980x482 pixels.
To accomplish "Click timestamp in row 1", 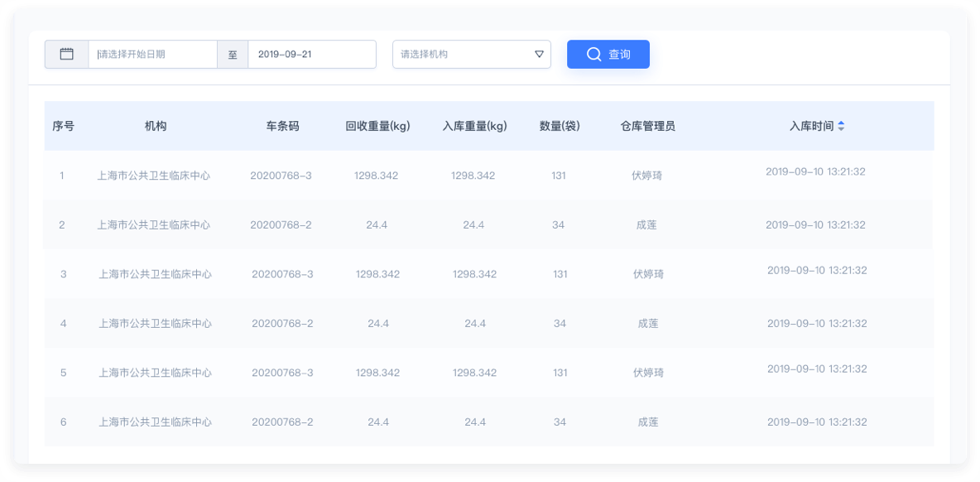I will (815, 171).
